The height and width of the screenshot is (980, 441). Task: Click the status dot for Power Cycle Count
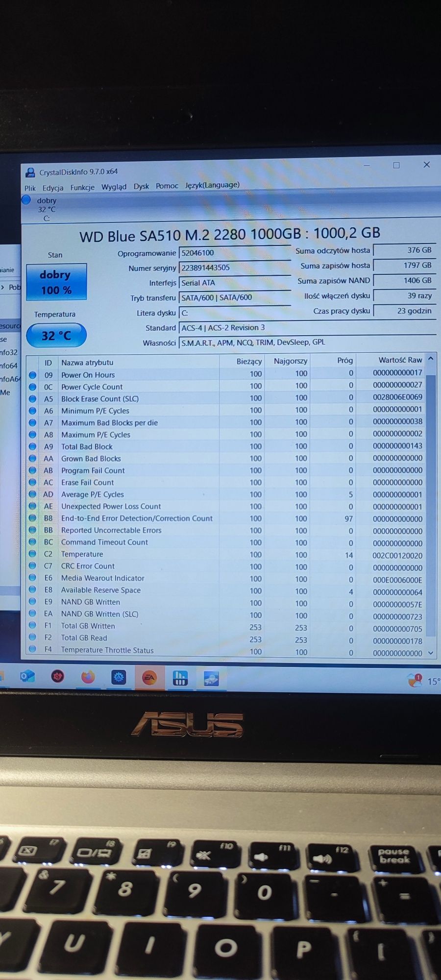point(32,387)
